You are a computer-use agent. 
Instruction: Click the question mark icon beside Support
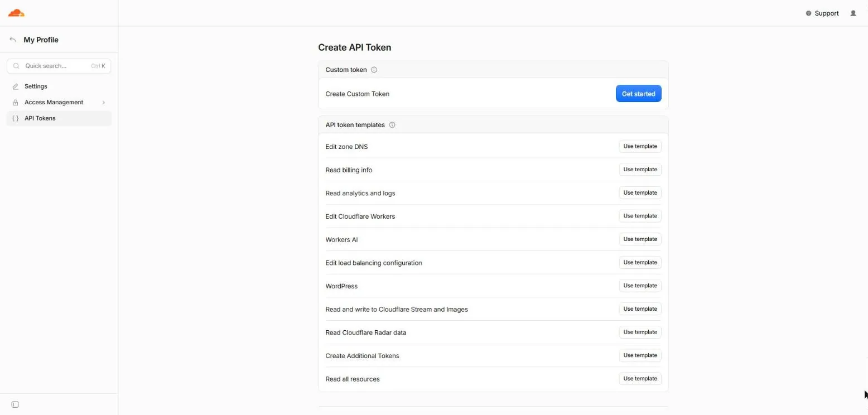click(x=808, y=13)
